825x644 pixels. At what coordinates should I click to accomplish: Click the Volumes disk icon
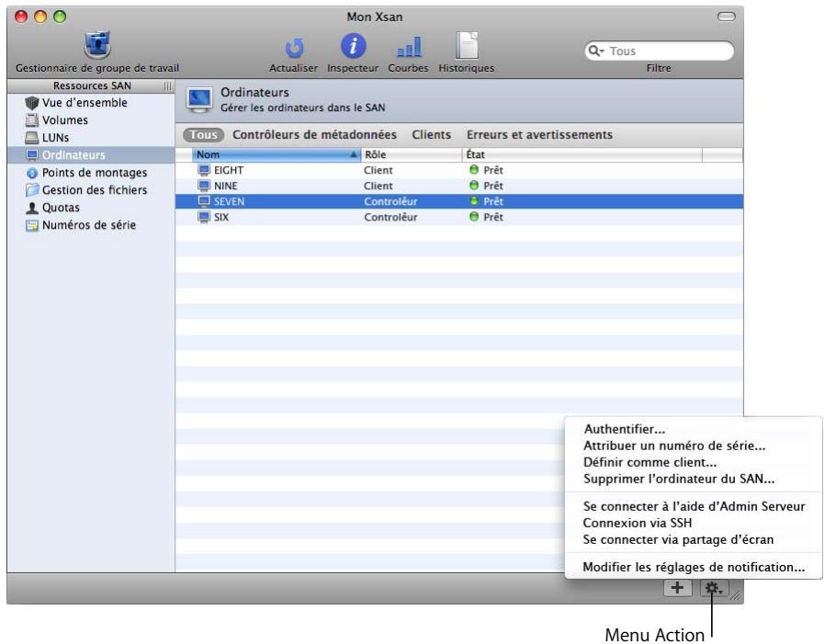(32, 120)
